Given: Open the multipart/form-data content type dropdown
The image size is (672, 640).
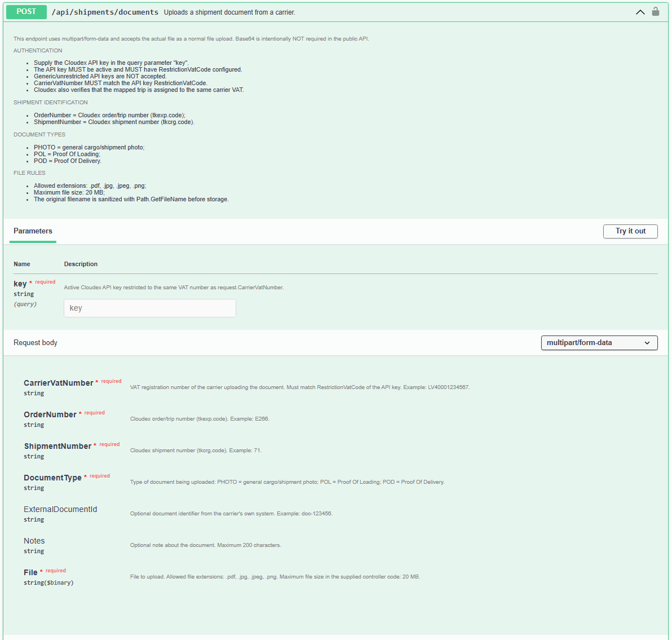Looking at the screenshot, I should point(599,342).
